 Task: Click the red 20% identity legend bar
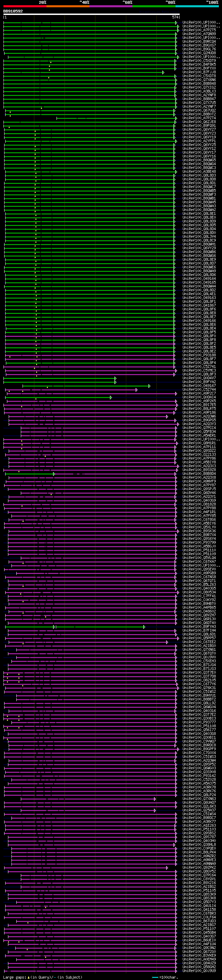(x=25, y=7)
